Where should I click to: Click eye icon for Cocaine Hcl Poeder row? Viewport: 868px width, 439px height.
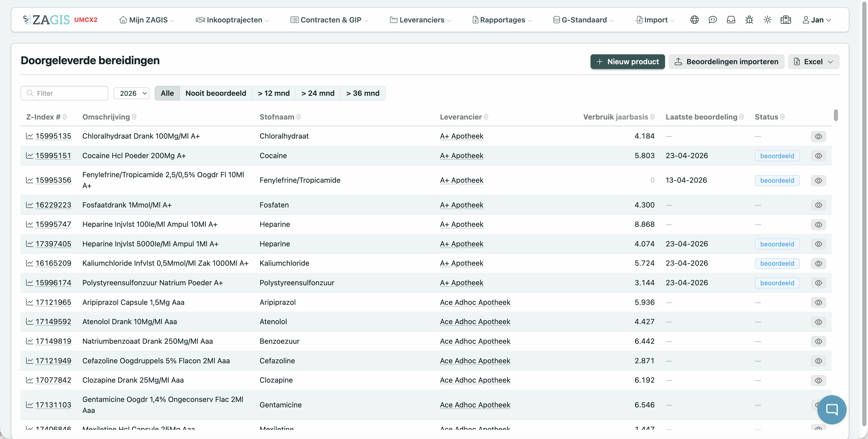coord(818,156)
